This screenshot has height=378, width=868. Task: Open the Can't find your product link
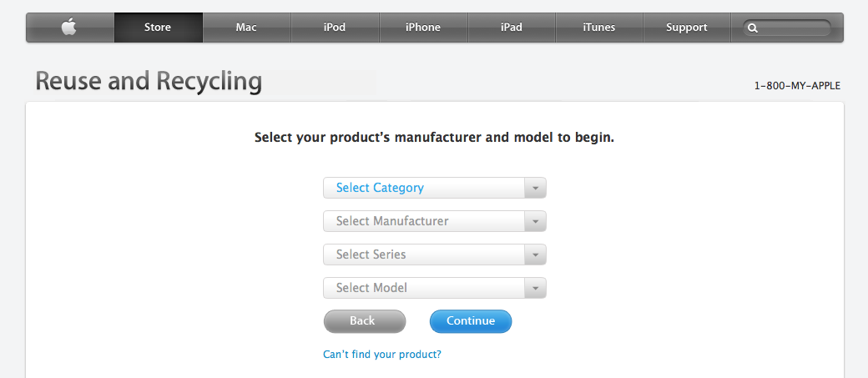point(382,354)
